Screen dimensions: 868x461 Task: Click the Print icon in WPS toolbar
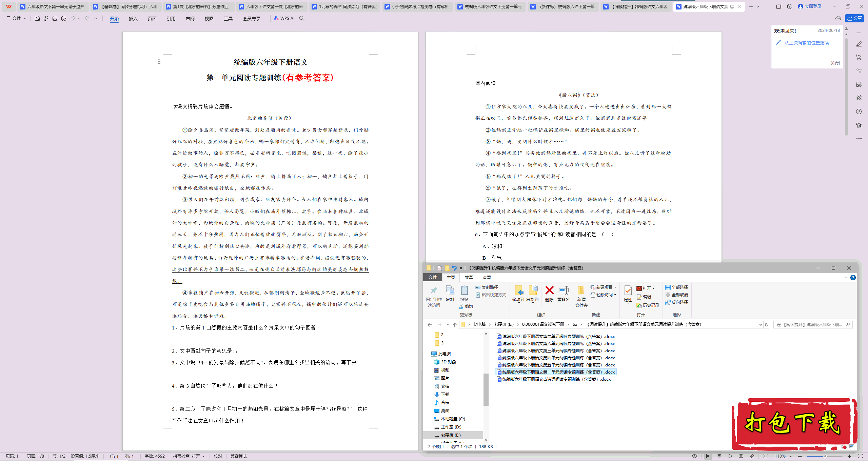(55, 18)
